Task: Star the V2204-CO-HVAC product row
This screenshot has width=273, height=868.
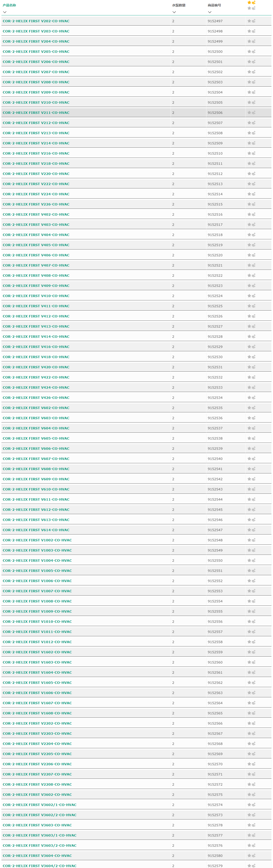Action: click(x=249, y=744)
